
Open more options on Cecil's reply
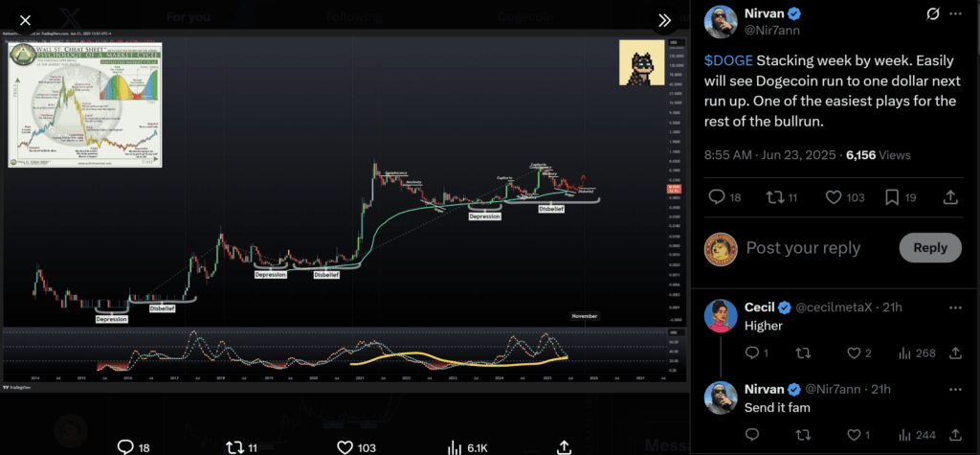[955, 307]
